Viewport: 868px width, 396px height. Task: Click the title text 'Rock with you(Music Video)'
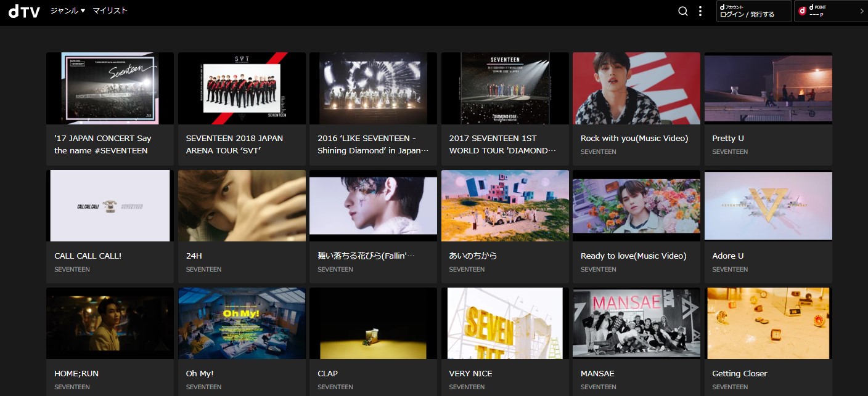(634, 138)
